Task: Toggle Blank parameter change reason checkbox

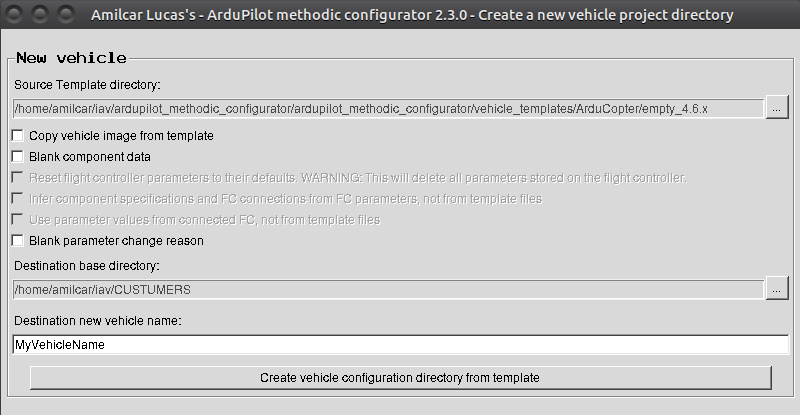Action: pyautogui.click(x=18, y=241)
